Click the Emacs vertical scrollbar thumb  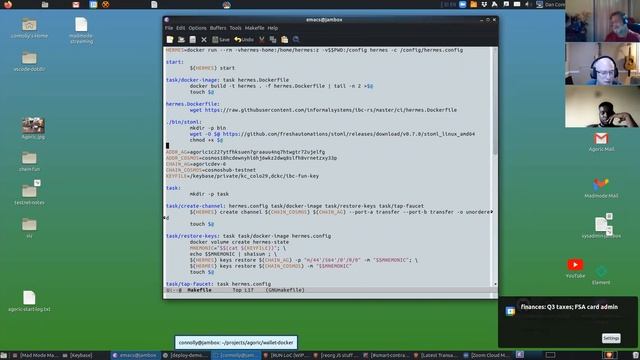pyautogui.click(x=495, y=102)
